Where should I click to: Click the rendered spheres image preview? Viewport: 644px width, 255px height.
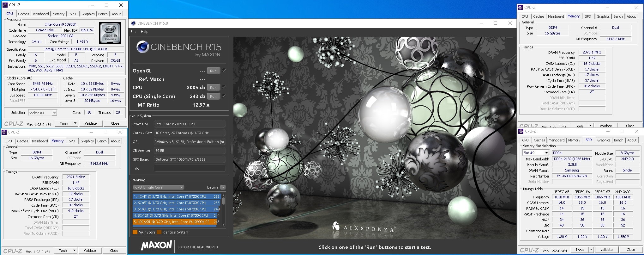click(375, 138)
